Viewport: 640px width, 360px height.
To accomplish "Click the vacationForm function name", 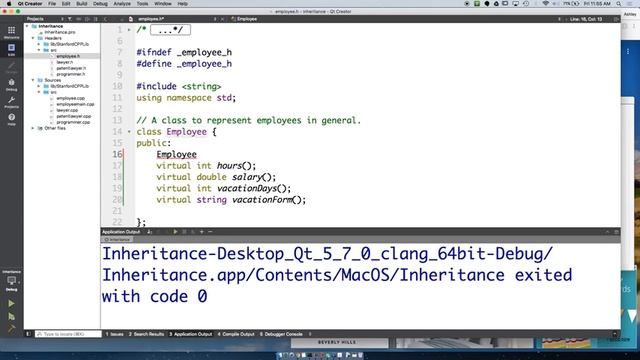I will tap(262, 200).
